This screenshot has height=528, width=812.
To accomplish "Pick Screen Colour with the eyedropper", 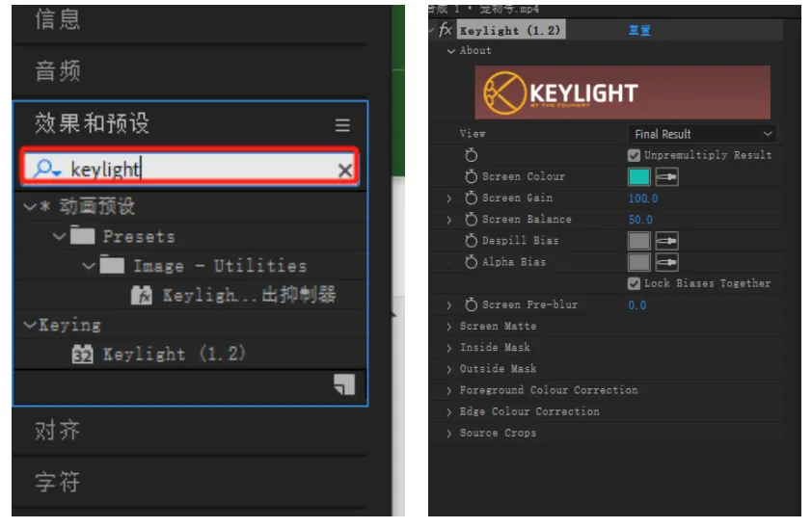I will pyautogui.click(x=666, y=177).
